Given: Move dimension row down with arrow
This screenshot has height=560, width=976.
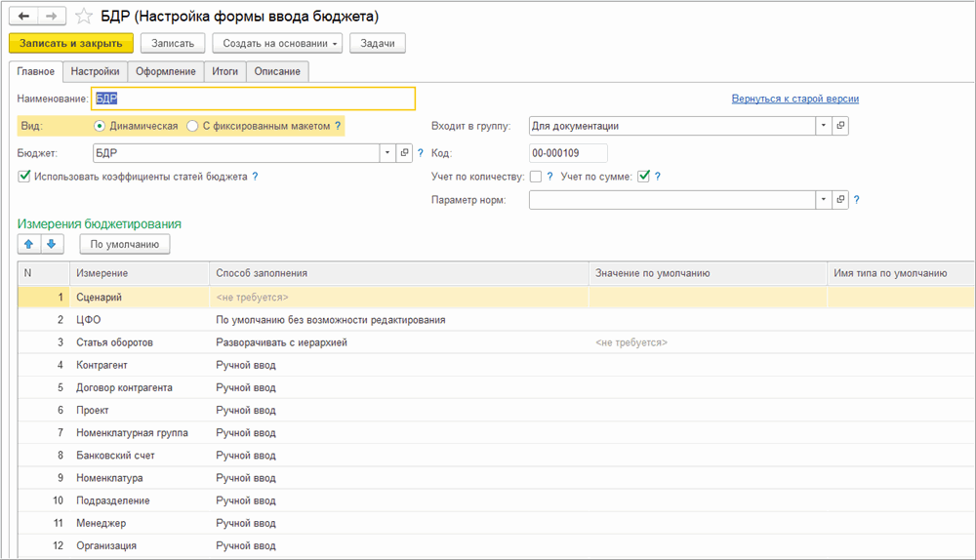Looking at the screenshot, I should pyautogui.click(x=52, y=244).
